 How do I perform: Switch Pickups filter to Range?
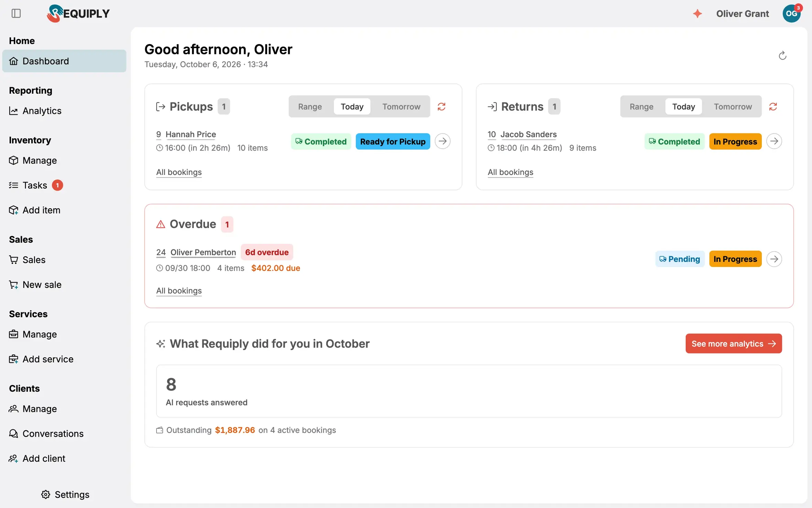pyautogui.click(x=310, y=106)
